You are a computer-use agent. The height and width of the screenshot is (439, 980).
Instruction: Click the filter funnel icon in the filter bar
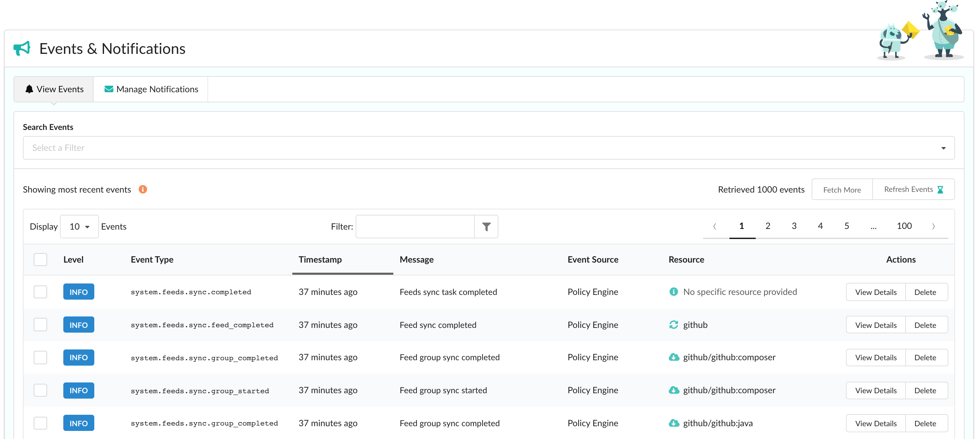coord(486,227)
